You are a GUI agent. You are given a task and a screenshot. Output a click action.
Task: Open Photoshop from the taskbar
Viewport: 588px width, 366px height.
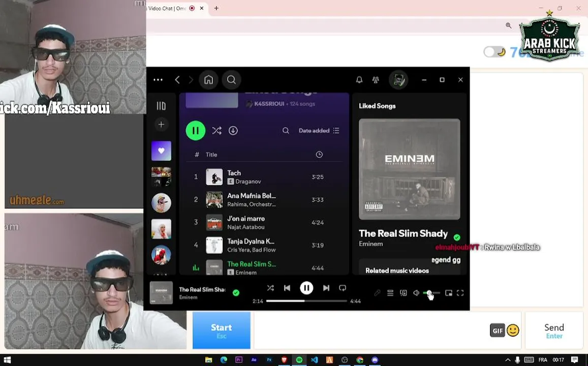pos(269,360)
